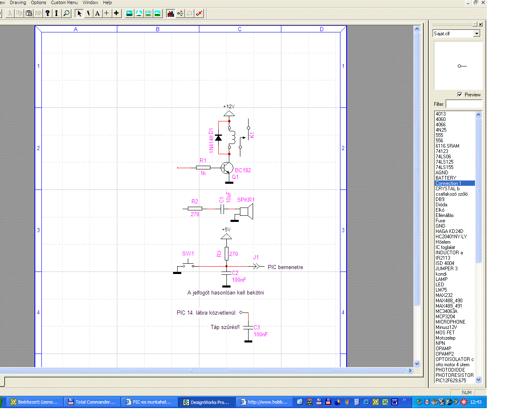Click the text tool 'A' icon

[x=97, y=14]
